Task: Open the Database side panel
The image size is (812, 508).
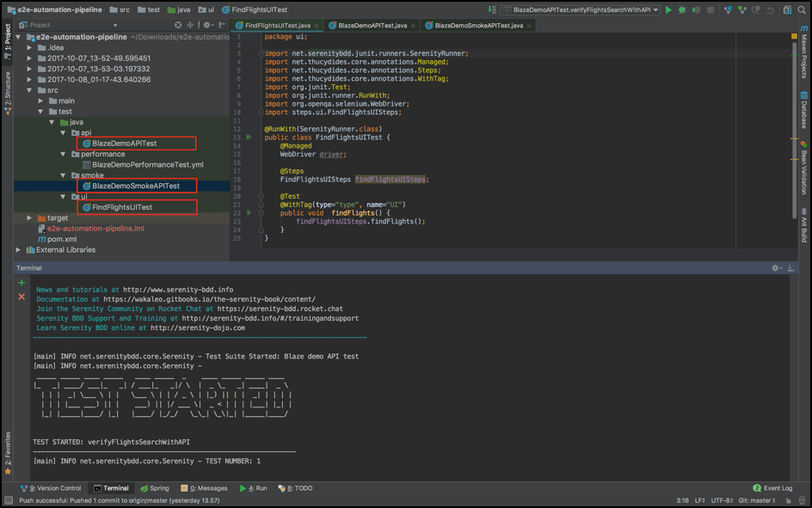Action: click(803, 110)
